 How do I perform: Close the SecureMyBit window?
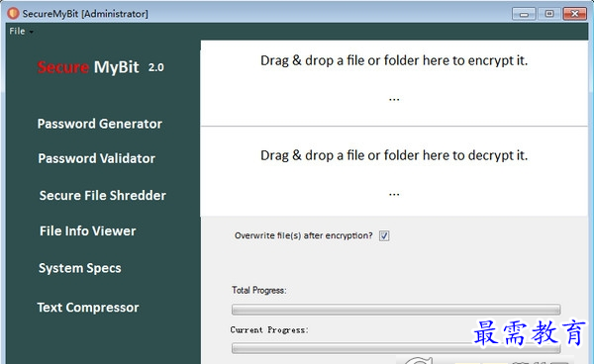(x=574, y=14)
